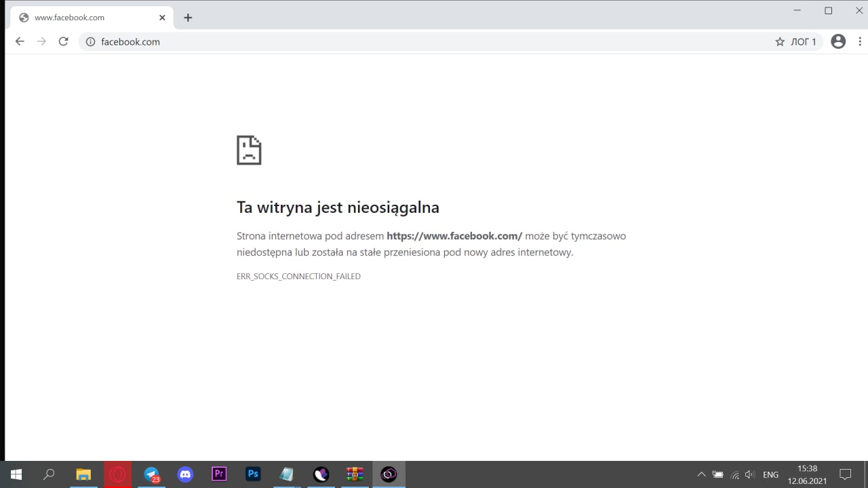Open Wi-Fi network settings in tray
868x488 pixels.
click(735, 474)
